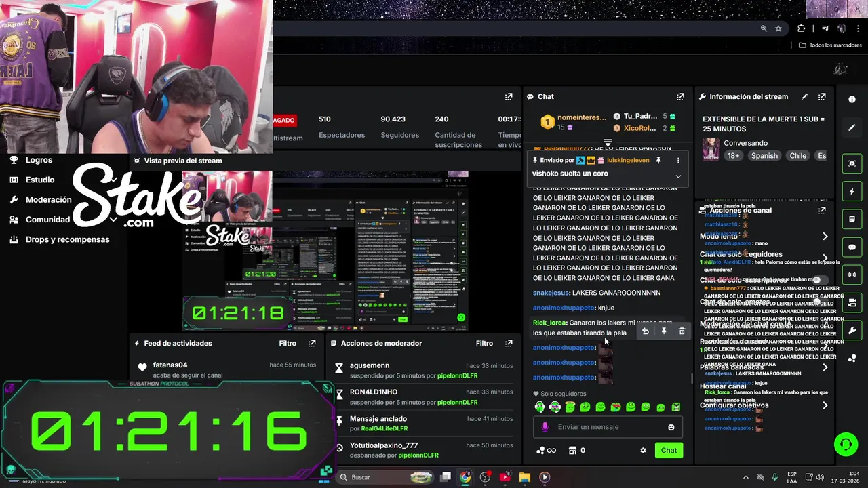Expand Palabras baneadas settings
The image size is (868, 488).
point(825,367)
